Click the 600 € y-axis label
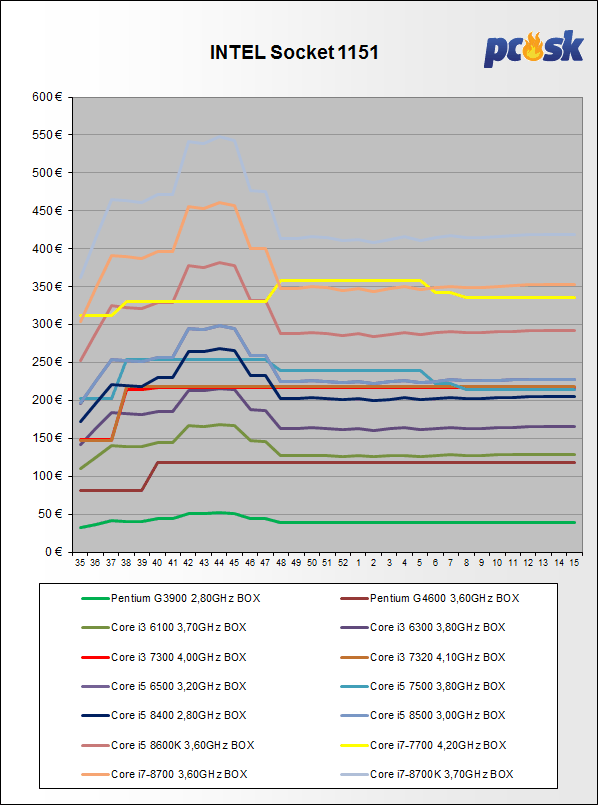598x805 pixels. (47, 97)
